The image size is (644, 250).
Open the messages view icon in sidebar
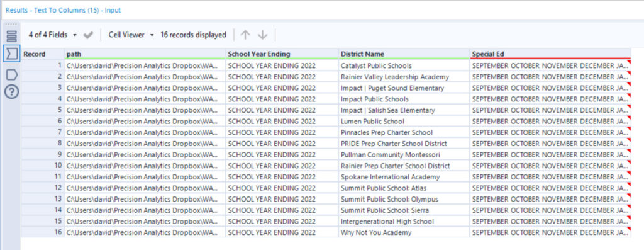pyautogui.click(x=11, y=36)
